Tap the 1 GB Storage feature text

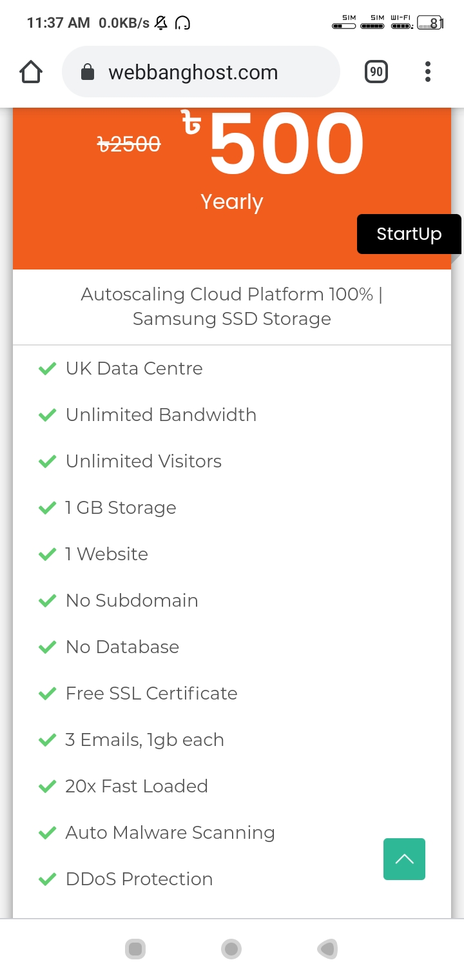(121, 507)
